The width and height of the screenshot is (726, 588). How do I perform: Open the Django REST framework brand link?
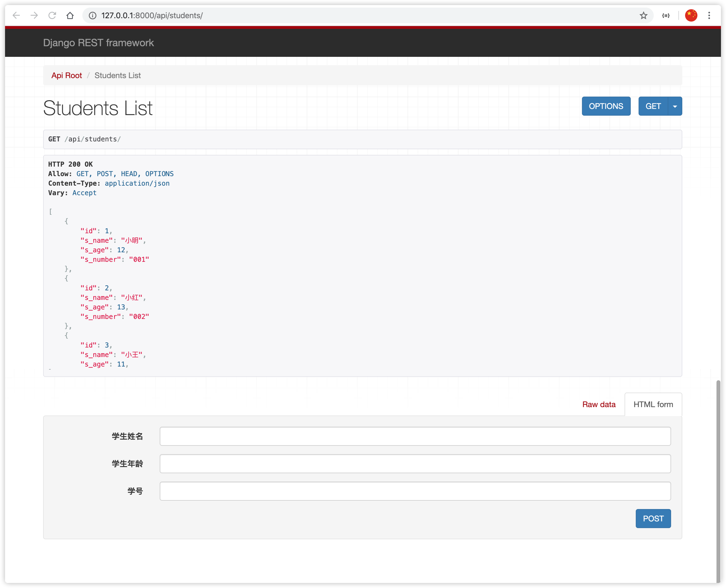point(98,43)
